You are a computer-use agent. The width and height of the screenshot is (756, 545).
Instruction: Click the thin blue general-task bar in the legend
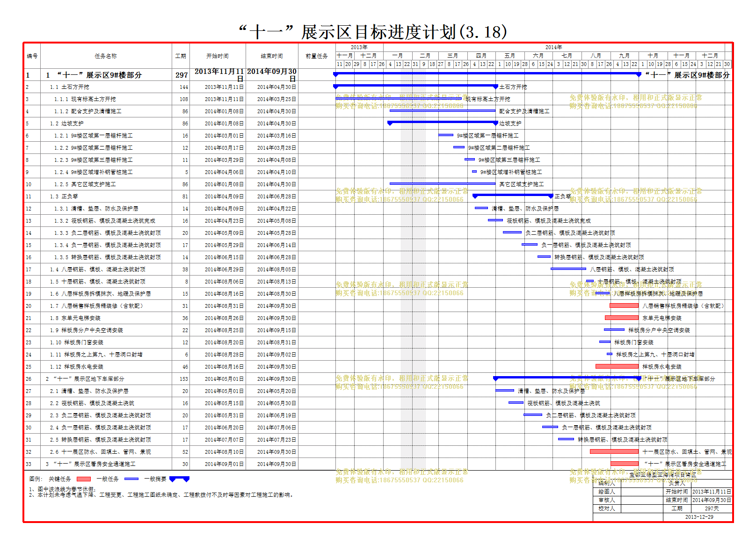point(131,479)
